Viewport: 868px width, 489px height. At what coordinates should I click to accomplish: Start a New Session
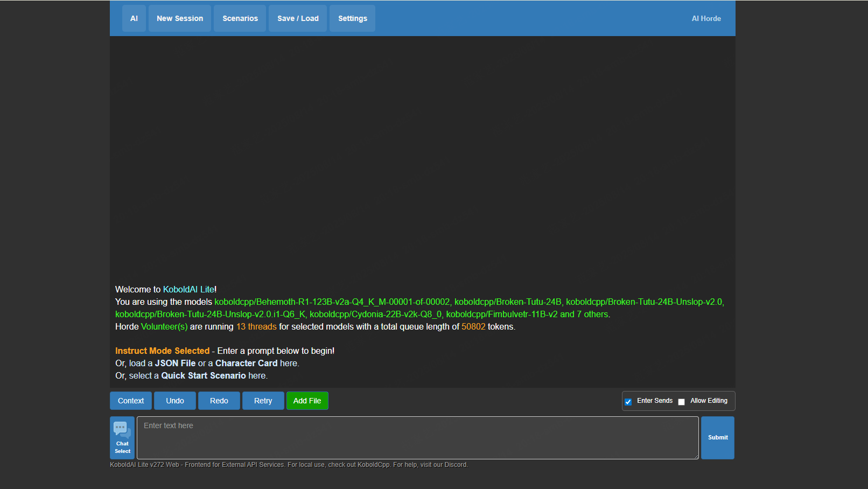[x=180, y=18]
